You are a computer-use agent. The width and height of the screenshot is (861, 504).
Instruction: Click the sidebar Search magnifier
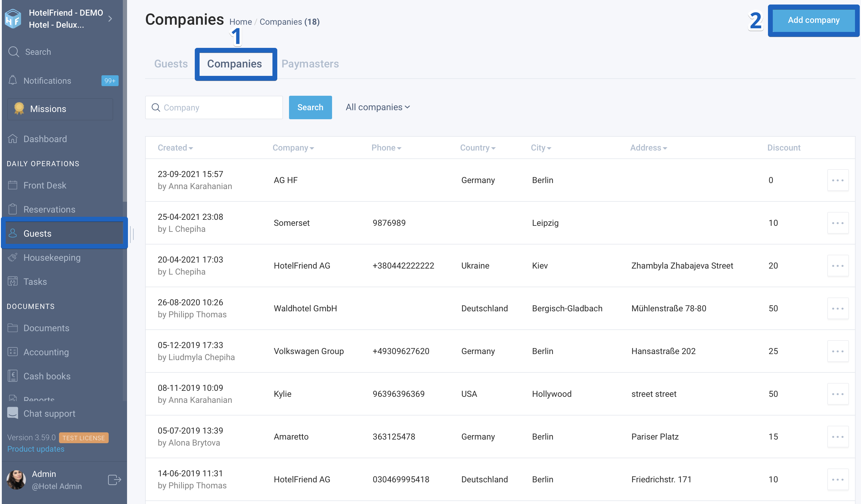(x=14, y=51)
